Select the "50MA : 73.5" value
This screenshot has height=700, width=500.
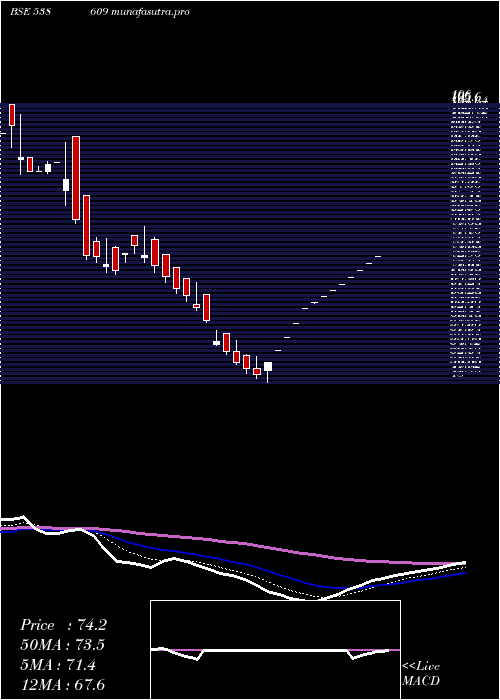[63, 645]
